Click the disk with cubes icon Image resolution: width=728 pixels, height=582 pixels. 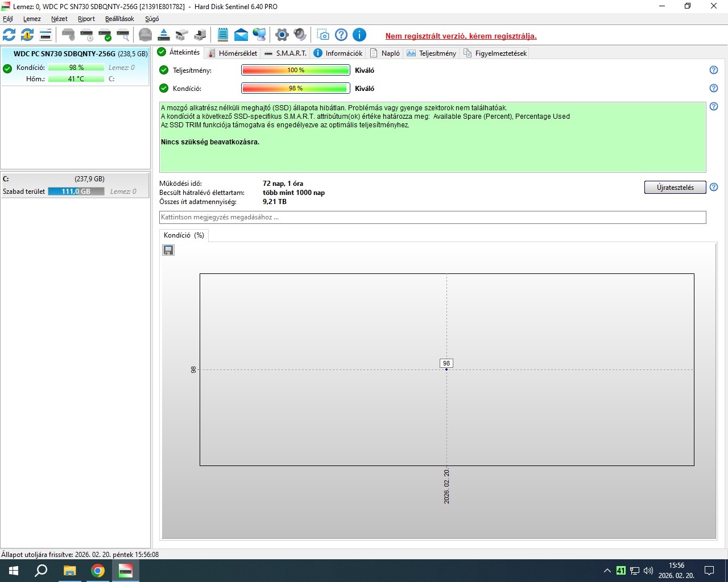click(182, 35)
